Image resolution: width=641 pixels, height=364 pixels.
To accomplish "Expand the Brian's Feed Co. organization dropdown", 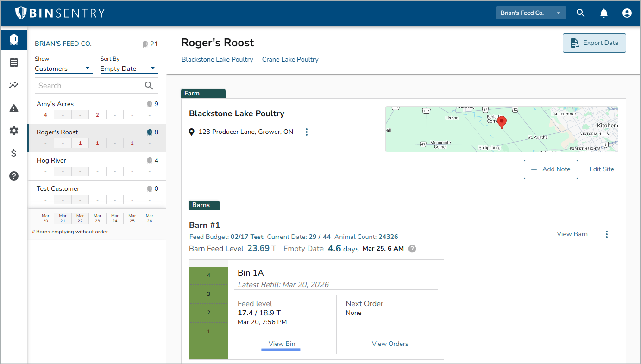I will (531, 13).
